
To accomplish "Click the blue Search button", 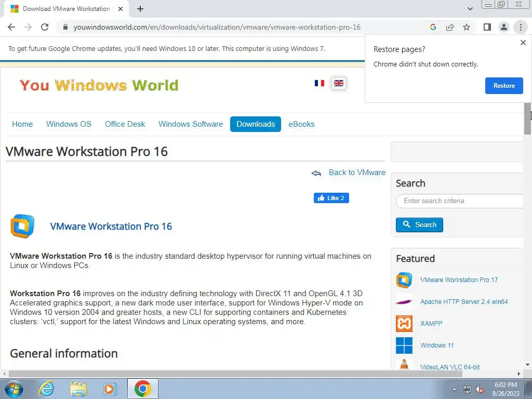I will [419, 224].
